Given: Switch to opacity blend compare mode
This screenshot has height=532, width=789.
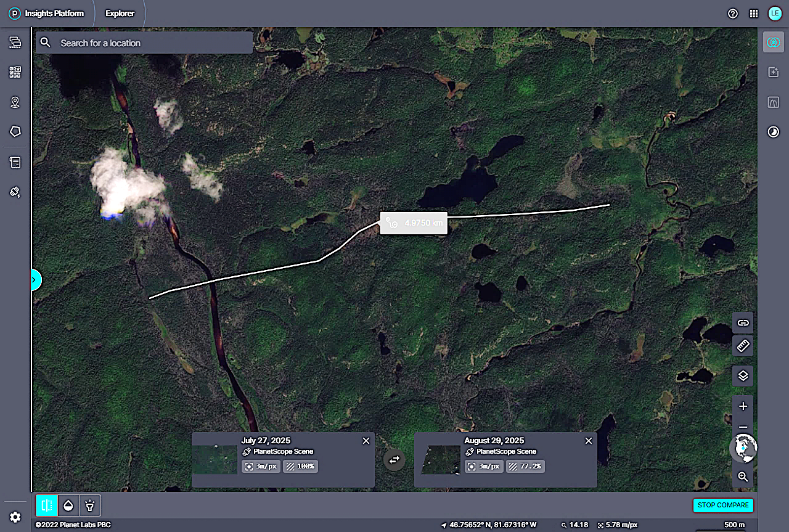Looking at the screenshot, I should coord(68,505).
